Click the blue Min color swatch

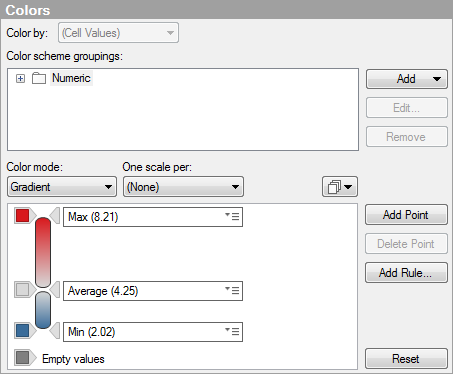click(23, 331)
